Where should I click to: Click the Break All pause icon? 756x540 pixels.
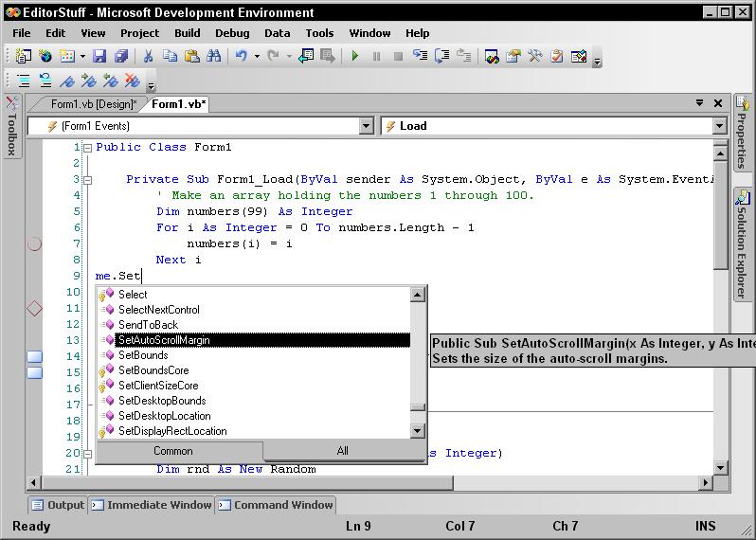pyautogui.click(x=376, y=57)
